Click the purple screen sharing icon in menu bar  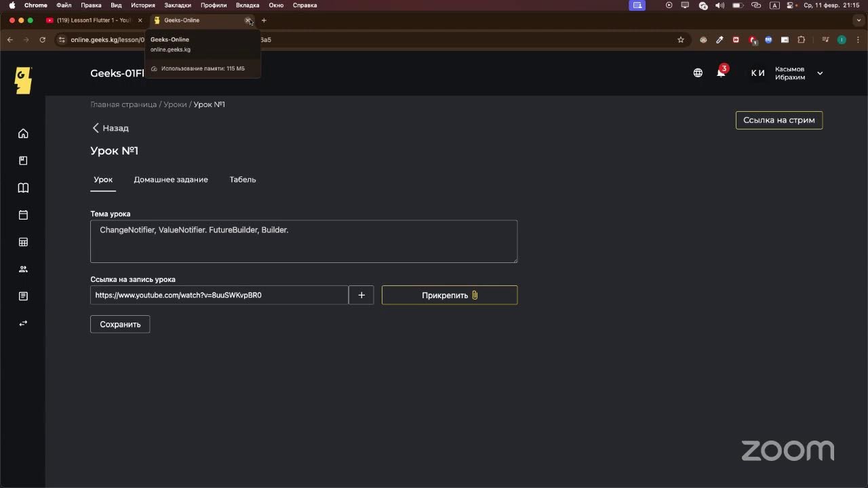637,5
